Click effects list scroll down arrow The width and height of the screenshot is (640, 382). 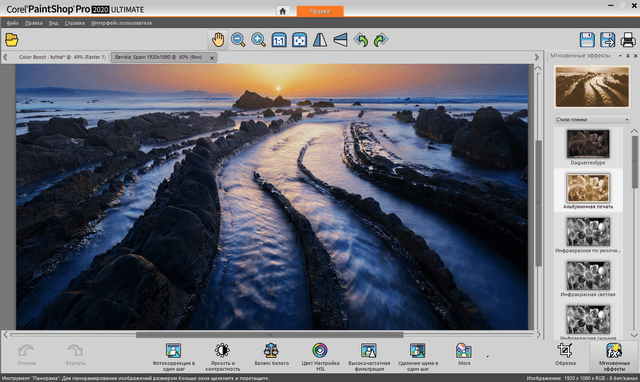click(634, 335)
